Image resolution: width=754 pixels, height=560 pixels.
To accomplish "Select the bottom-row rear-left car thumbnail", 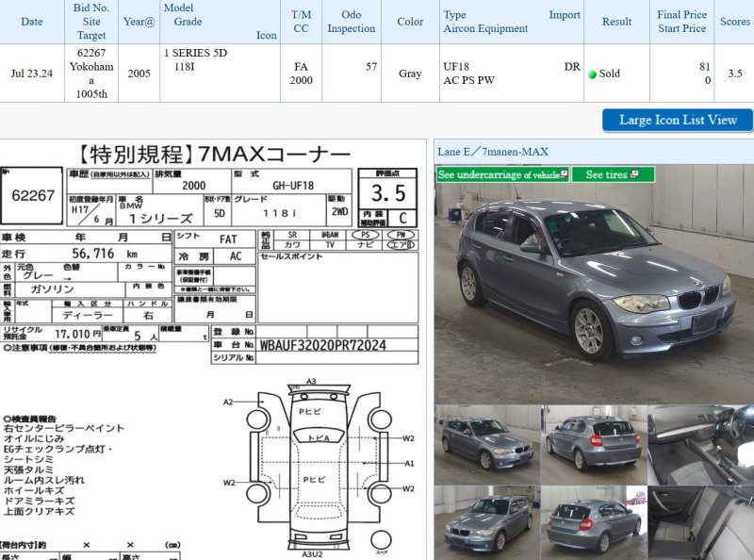I will click(593, 523).
